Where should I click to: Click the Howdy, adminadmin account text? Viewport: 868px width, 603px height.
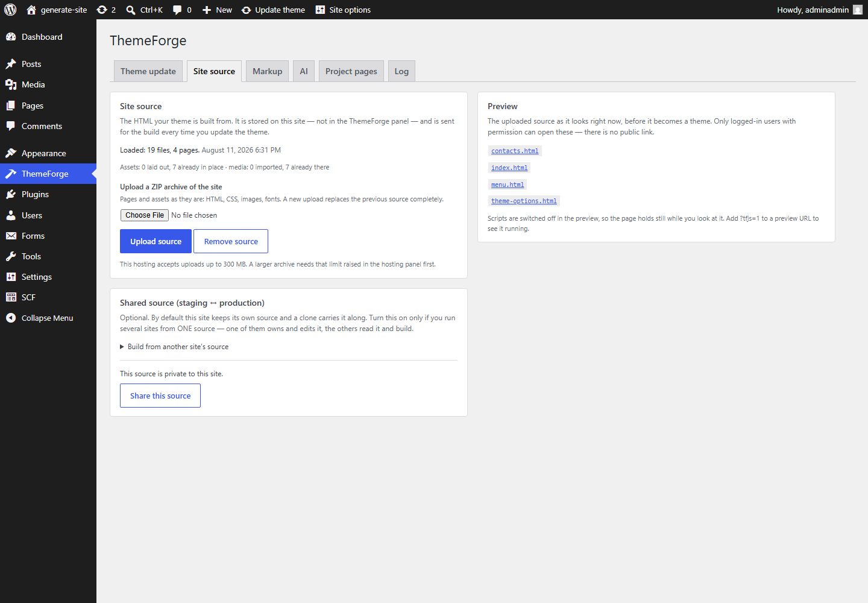tap(813, 10)
